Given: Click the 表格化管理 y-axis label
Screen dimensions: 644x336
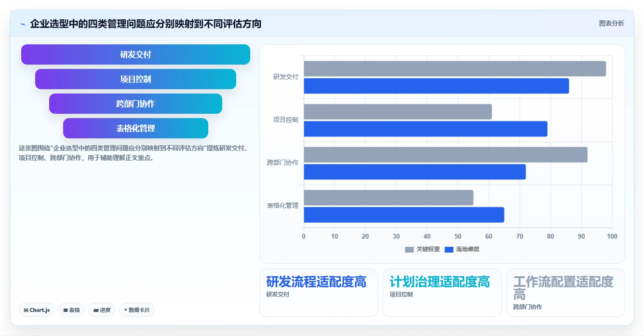Looking at the screenshot, I should coord(283,205).
